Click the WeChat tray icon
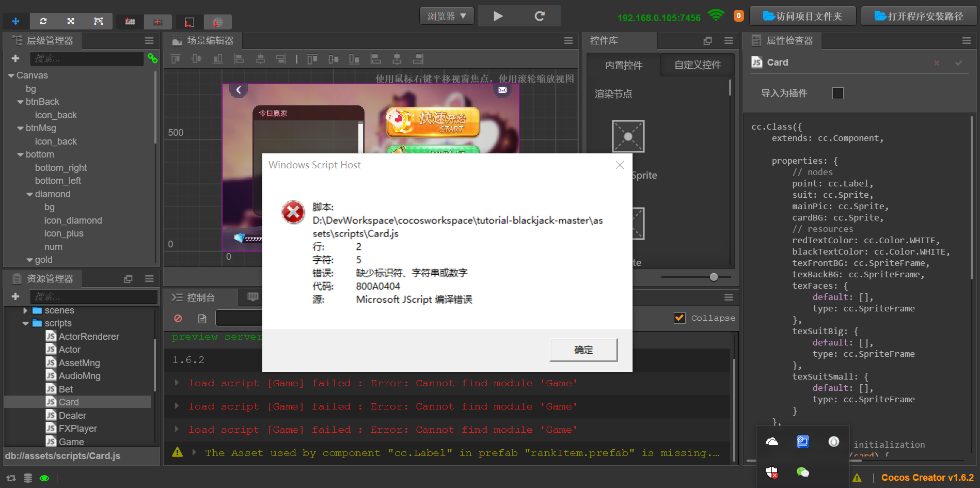Viewport: 980px width, 488px height. coord(803,472)
